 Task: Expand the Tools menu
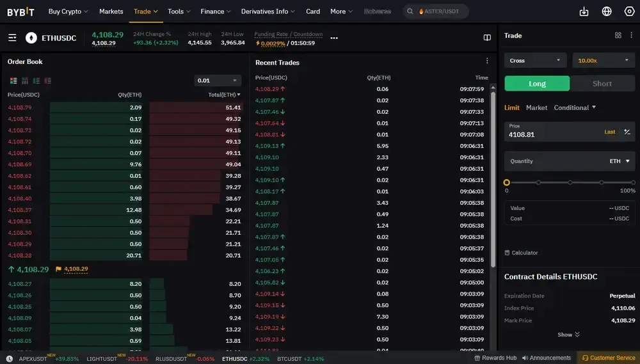pyautogui.click(x=179, y=12)
